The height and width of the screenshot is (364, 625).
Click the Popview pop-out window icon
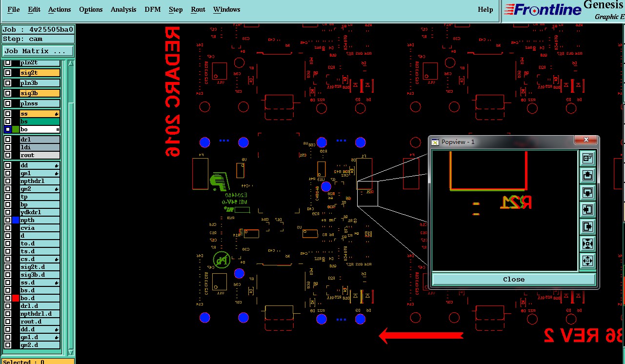587,158
